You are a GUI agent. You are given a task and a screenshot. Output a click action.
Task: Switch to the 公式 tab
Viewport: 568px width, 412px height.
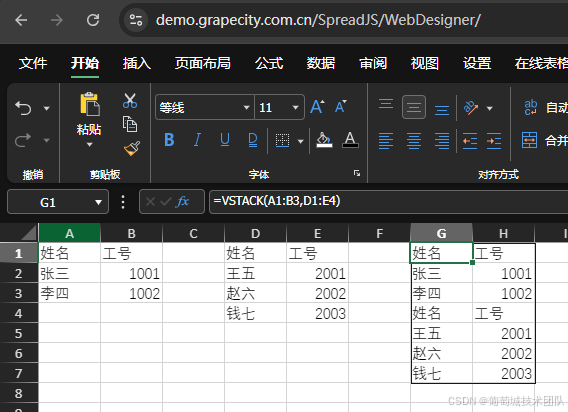pos(268,63)
